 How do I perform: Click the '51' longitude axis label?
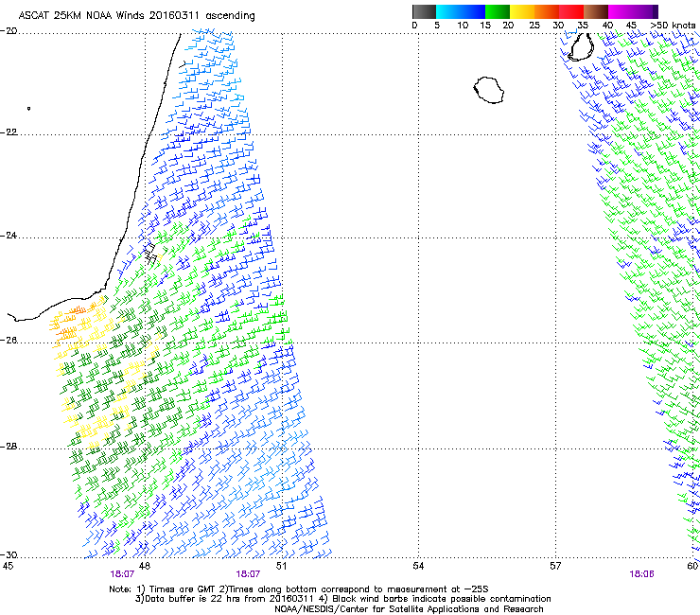[x=281, y=566]
